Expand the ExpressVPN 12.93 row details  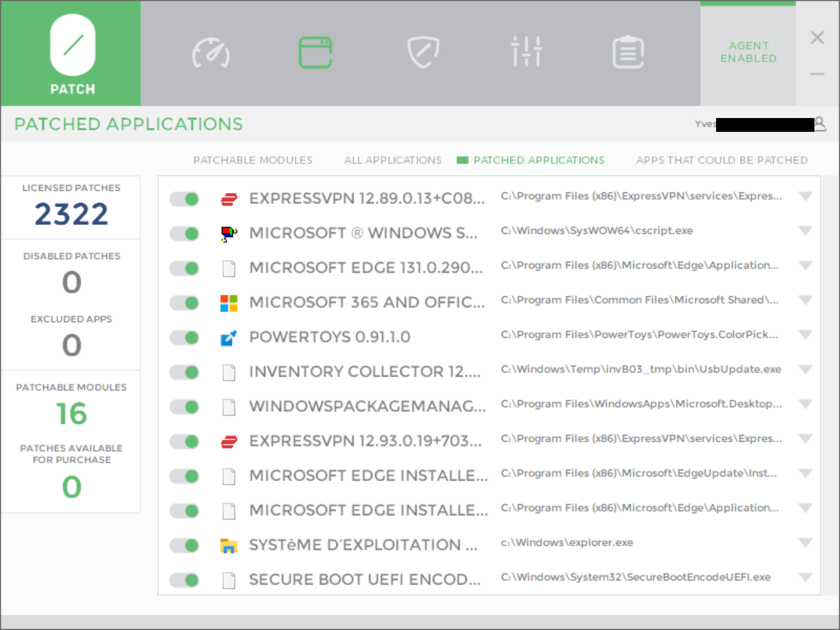click(805, 439)
